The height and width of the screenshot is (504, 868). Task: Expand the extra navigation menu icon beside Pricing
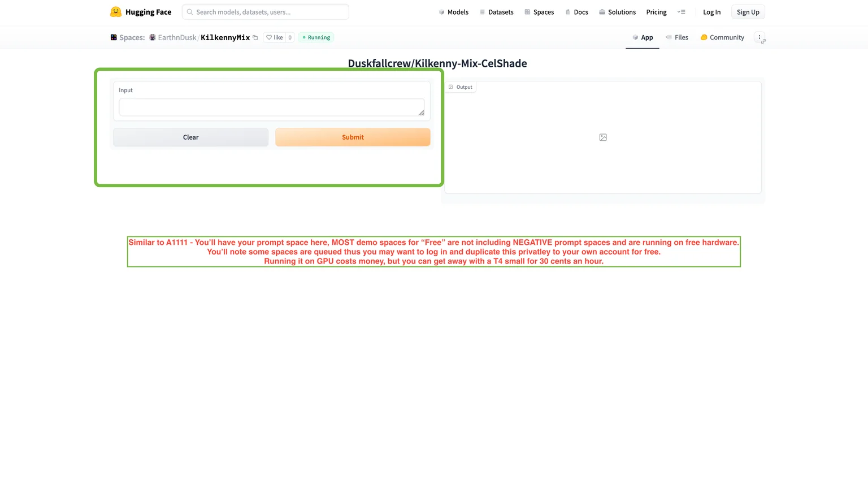[x=682, y=12]
